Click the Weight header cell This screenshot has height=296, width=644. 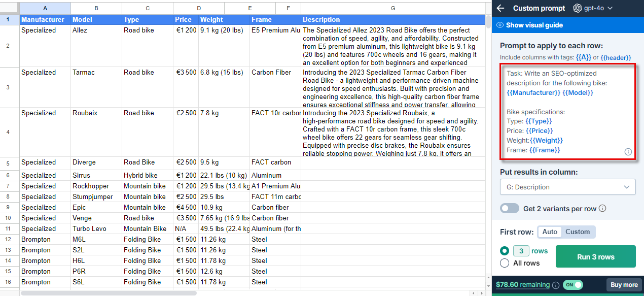[x=224, y=20]
